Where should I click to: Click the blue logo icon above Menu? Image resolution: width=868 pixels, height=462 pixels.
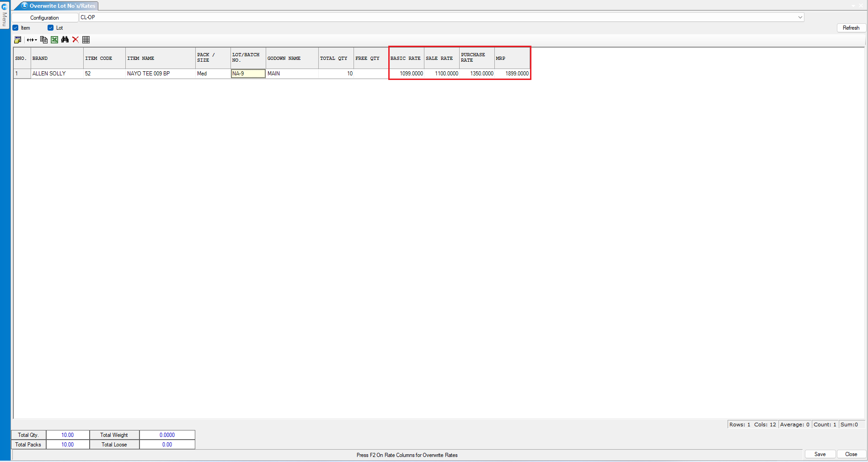(x=5, y=6)
